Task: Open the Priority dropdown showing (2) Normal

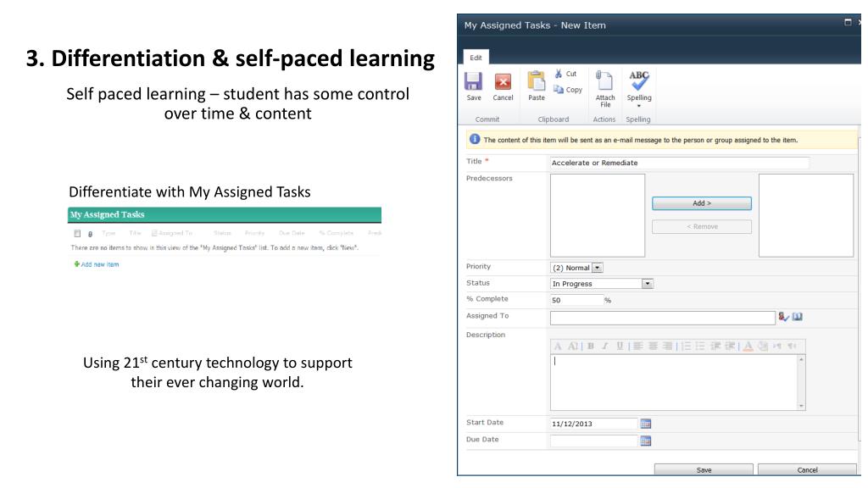Action: point(576,268)
